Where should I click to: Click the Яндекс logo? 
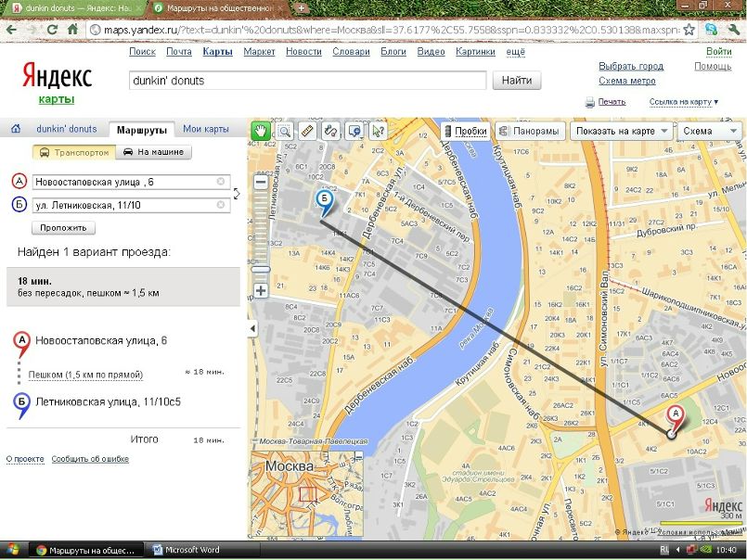point(57,77)
